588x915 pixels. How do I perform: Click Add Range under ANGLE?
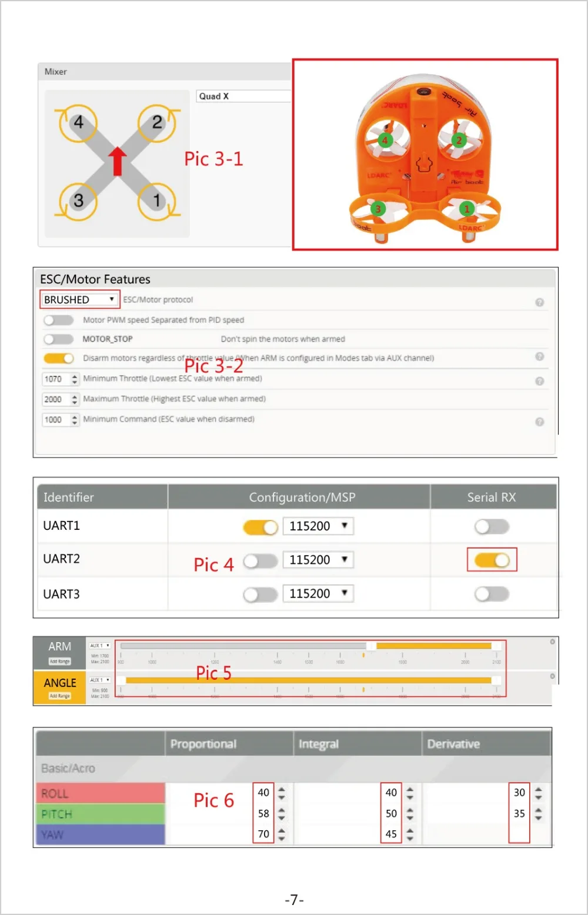(59, 696)
